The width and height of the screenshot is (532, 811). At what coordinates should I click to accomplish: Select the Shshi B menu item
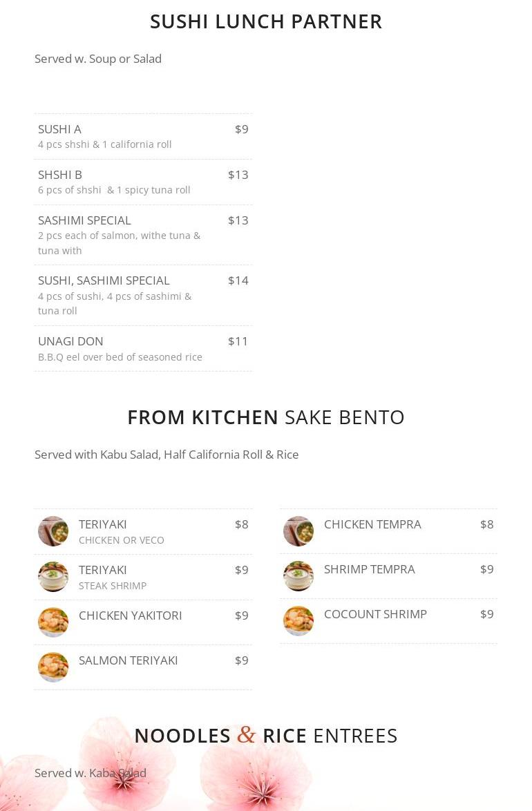143,182
